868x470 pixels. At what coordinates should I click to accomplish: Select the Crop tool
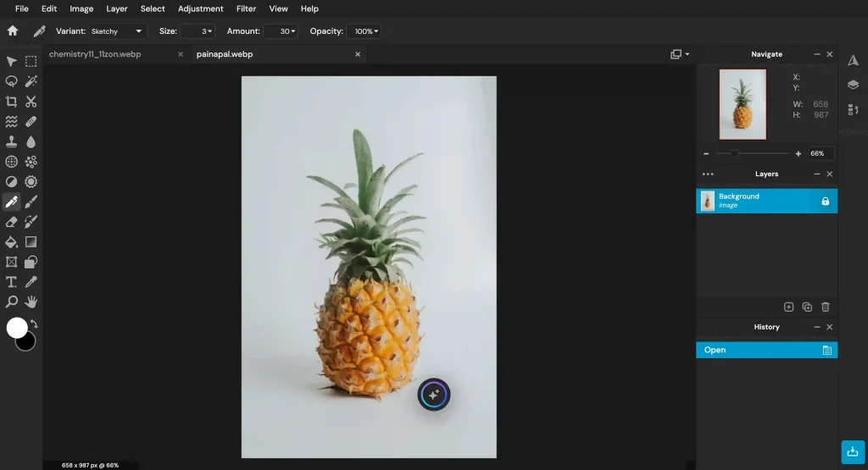11,101
